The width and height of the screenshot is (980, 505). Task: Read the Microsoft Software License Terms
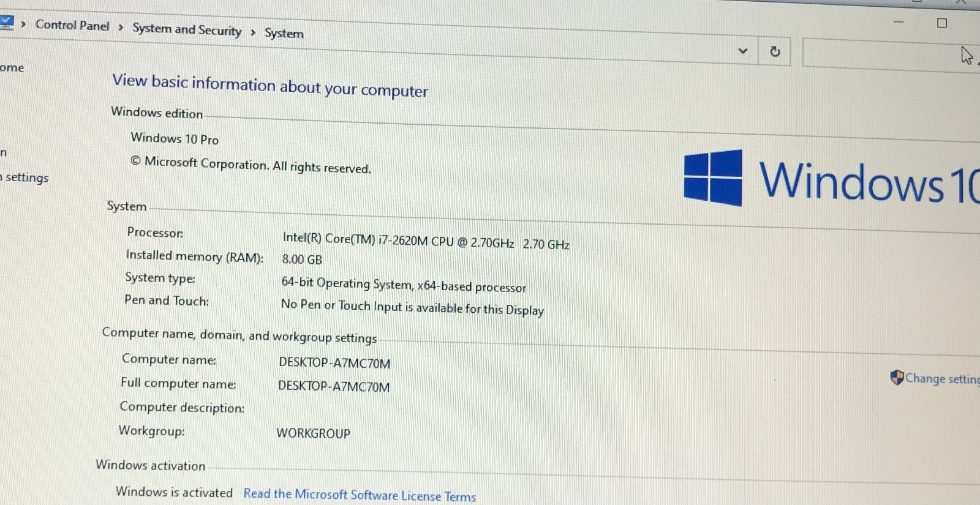coord(360,495)
